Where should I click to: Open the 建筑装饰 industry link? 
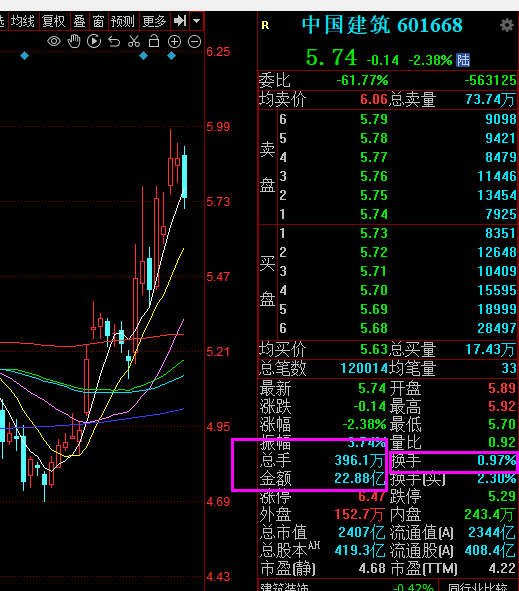click(285, 587)
